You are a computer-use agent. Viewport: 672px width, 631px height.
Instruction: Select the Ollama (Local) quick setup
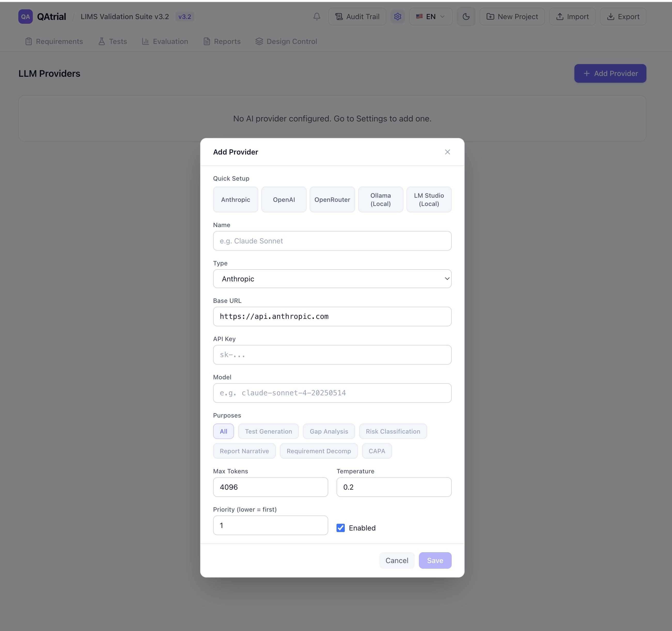pyautogui.click(x=380, y=199)
